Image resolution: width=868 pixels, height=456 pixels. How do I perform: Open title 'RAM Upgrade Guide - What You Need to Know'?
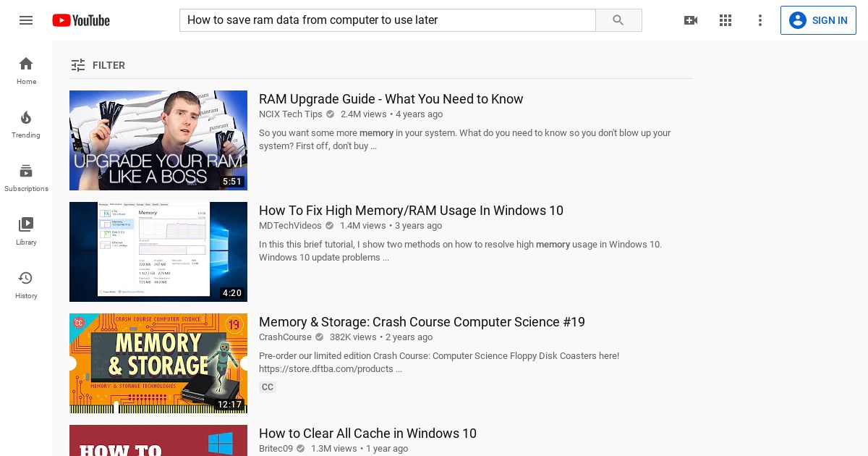coord(391,99)
